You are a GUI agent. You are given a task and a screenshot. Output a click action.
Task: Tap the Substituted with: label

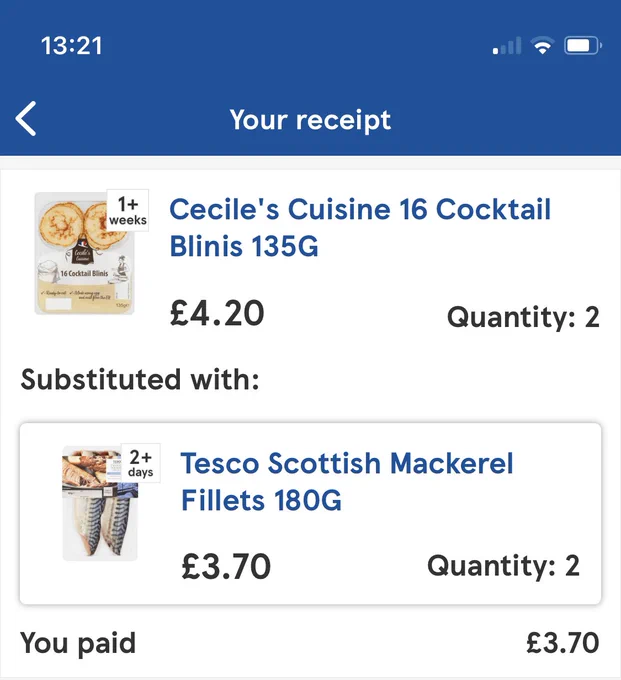(x=140, y=379)
